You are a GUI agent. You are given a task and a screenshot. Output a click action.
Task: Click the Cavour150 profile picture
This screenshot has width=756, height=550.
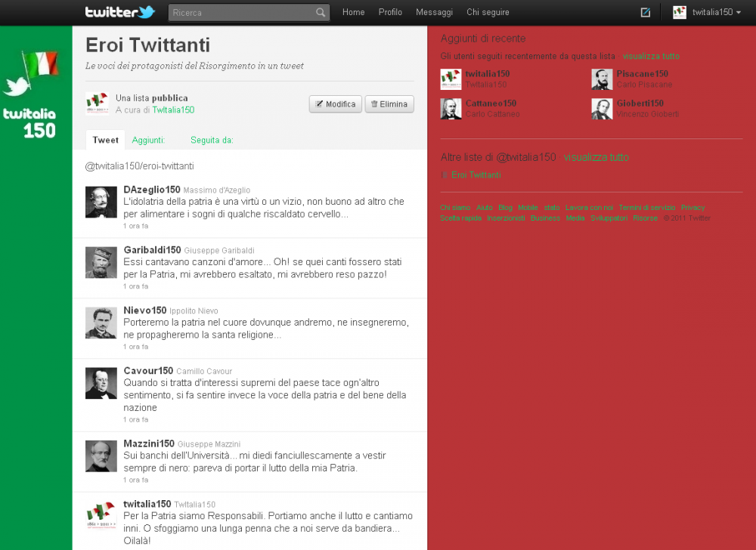[101, 383]
